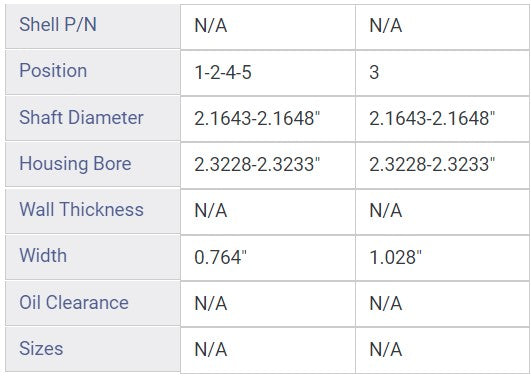This screenshot has height=379, width=531.
Task: Select the Sizes row label
Action: tap(41, 349)
